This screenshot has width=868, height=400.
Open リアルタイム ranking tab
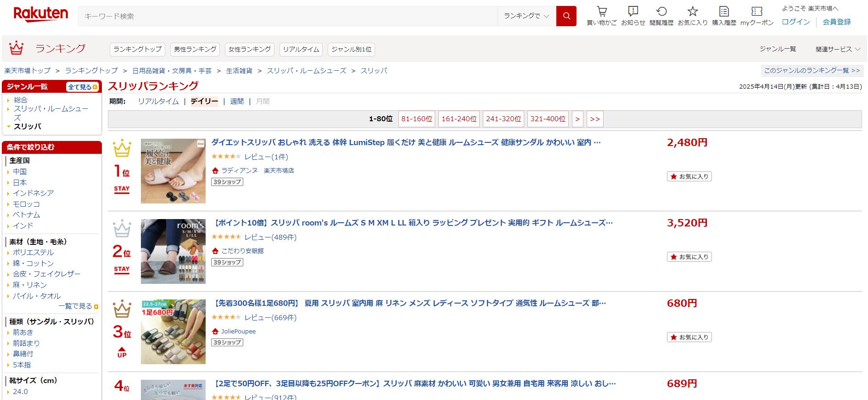301,49
